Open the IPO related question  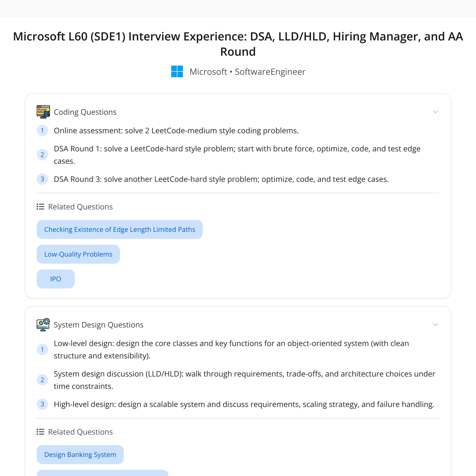pos(55,279)
